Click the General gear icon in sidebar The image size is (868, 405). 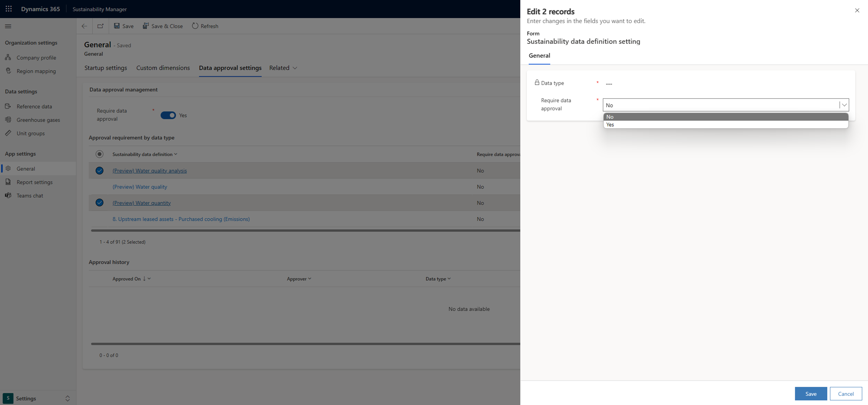click(8, 168)
